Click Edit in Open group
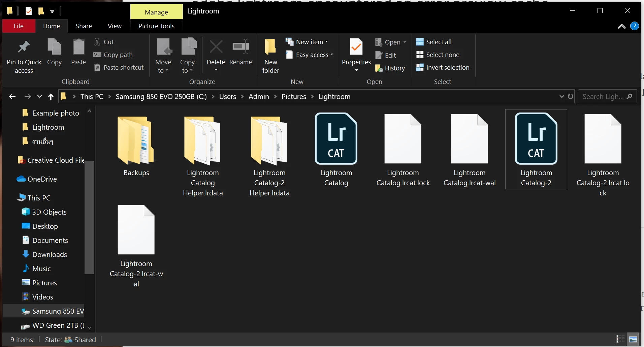The image size is (644, 347). (386, 55)
